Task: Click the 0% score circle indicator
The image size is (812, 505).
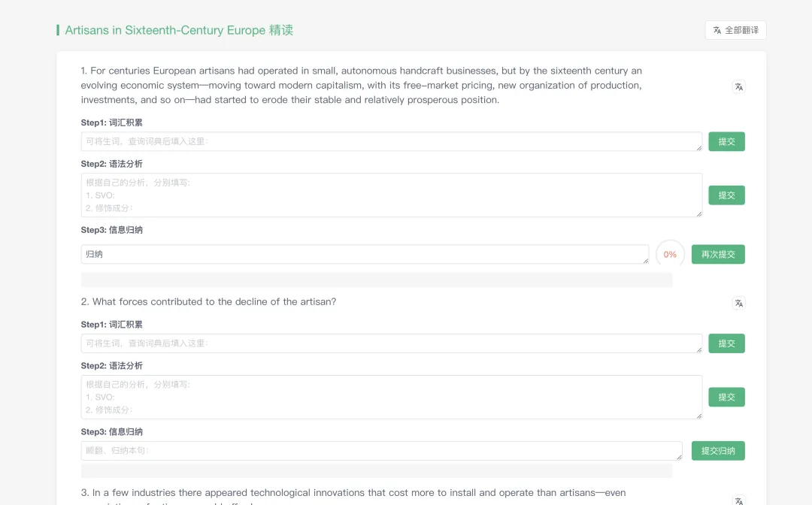Action: click(x=670, y=254)
